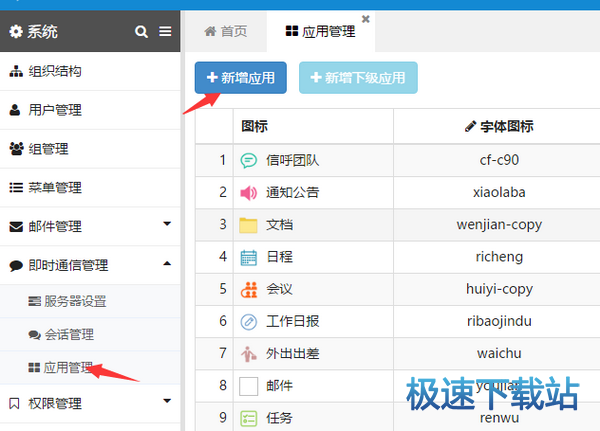This screenshot has height=431, width=600.
Task: Select the 日程 row name
Action: click(280, 257)
